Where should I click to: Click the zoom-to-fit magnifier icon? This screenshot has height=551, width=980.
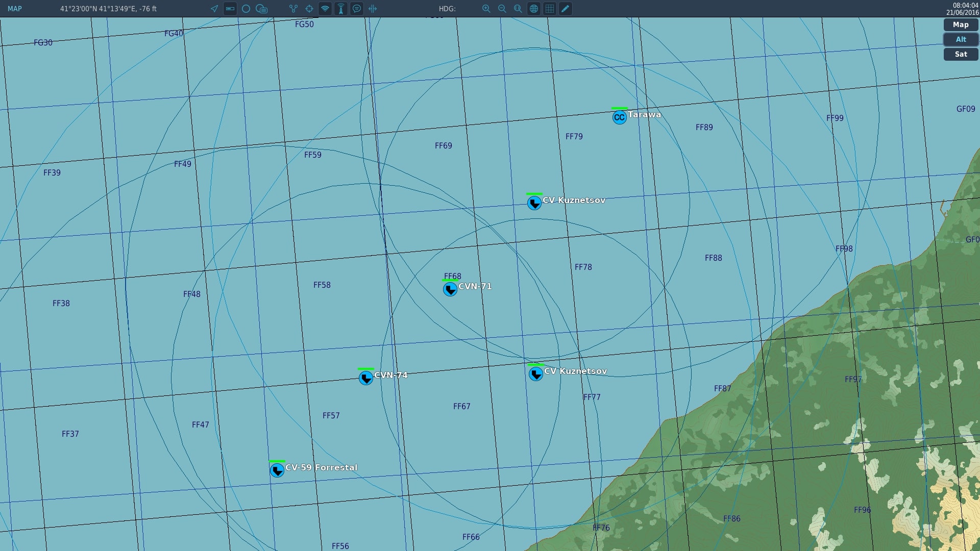[x=518, y=9]
